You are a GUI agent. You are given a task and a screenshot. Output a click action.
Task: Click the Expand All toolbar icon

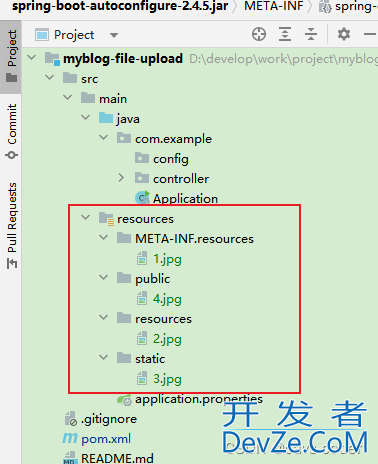[x=285, y=34]
